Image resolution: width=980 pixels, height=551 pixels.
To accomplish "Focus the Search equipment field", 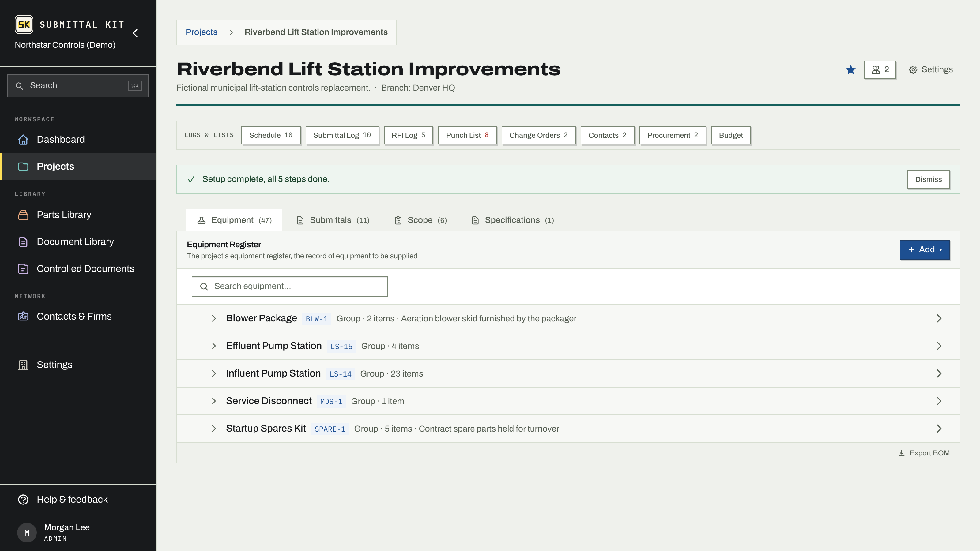I will [x=289, y=286].
